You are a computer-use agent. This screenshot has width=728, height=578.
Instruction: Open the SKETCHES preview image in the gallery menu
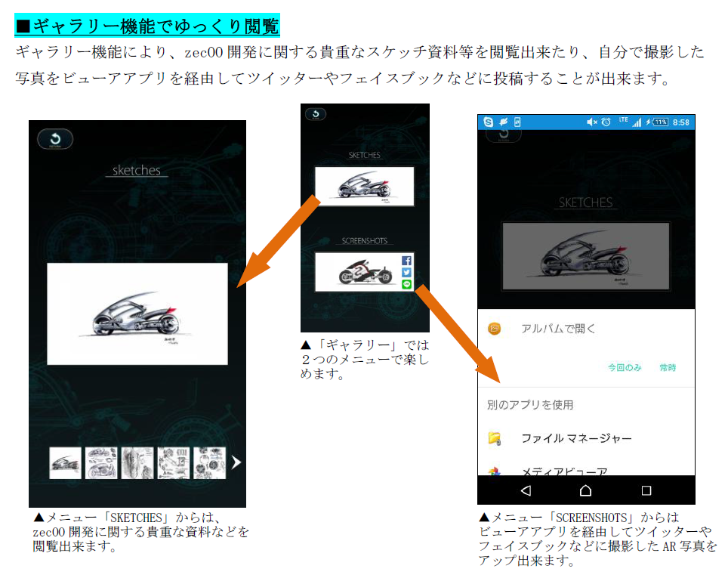(365, 186)
